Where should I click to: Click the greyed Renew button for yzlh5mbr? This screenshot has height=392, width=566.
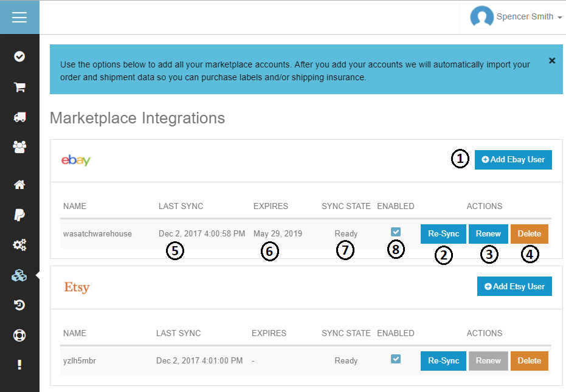488,361
